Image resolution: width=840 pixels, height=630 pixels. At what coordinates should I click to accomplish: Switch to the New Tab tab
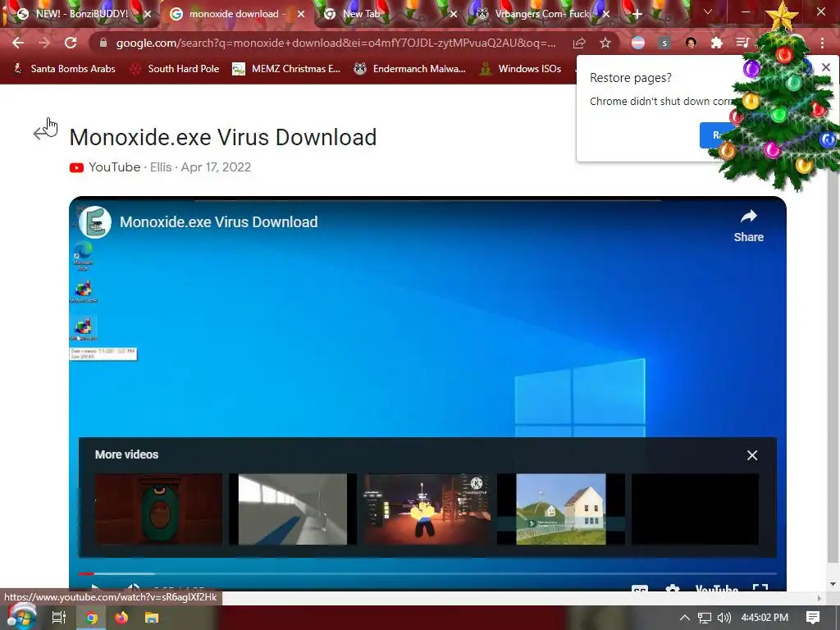[386, 14]
